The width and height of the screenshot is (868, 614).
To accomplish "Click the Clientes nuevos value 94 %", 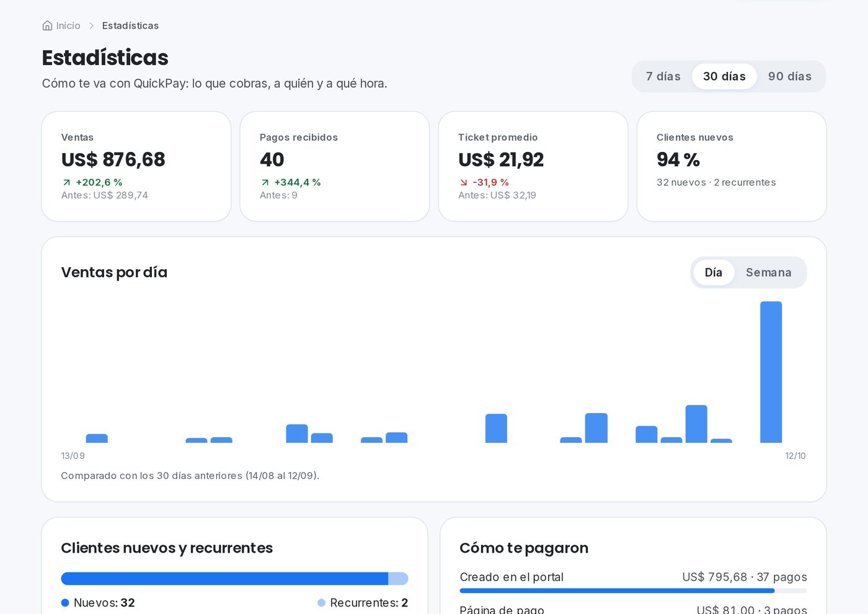I will click(678, 159).
